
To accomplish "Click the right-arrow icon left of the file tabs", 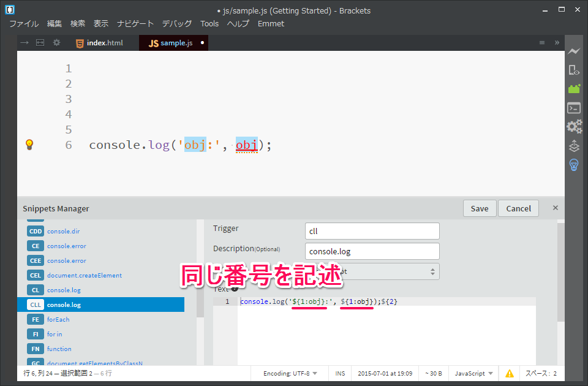I will [24, 43].
